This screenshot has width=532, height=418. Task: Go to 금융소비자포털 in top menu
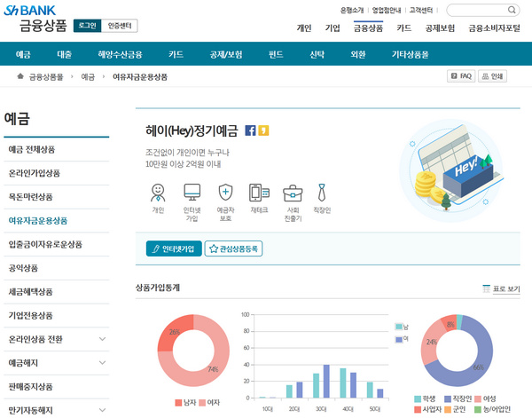point(494,28)
